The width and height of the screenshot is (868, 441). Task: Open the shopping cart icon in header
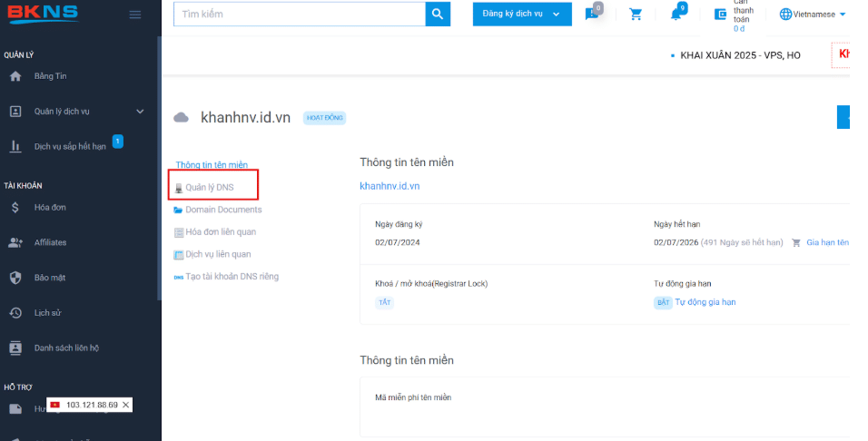tap(636, 15)
